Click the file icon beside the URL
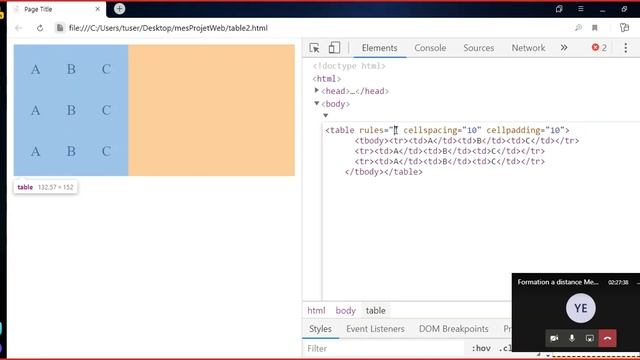The image size is (640, 360). point(60,28)
